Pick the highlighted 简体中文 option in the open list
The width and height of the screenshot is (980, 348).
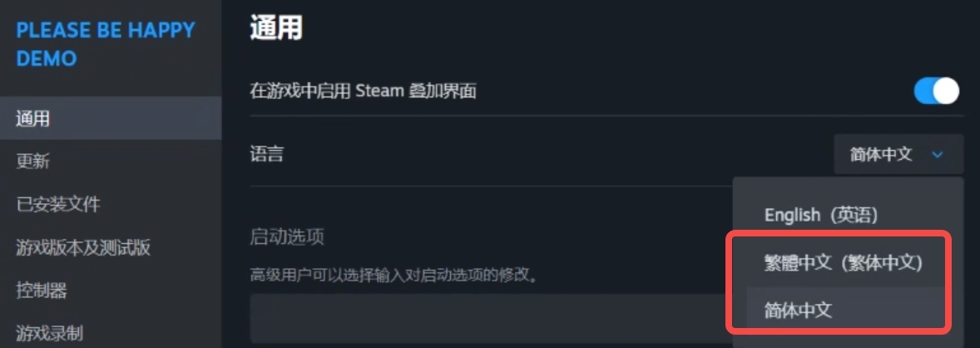(799, 311)
